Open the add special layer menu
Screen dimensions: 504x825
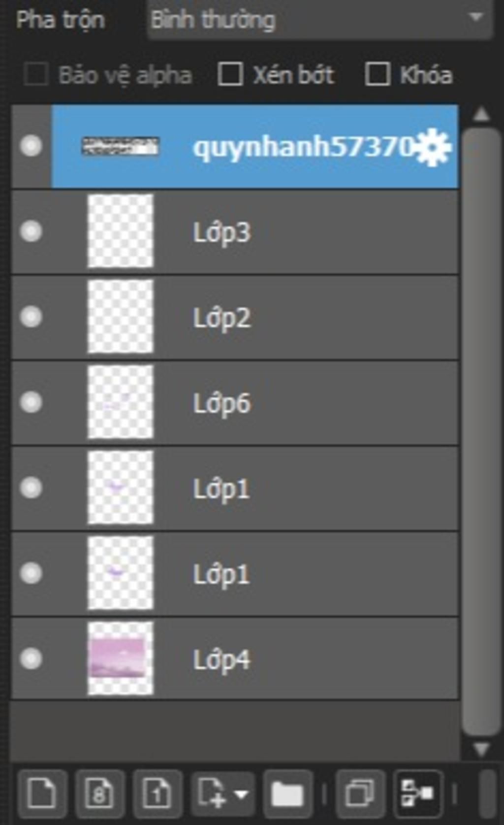click(x=222, y=793)
